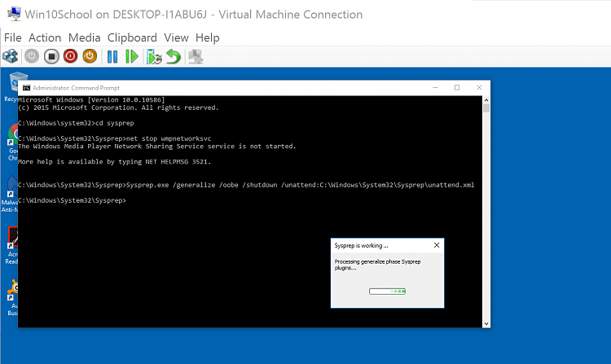Open the Clipboard menu

pyautogui.click(x=132, y=37)
